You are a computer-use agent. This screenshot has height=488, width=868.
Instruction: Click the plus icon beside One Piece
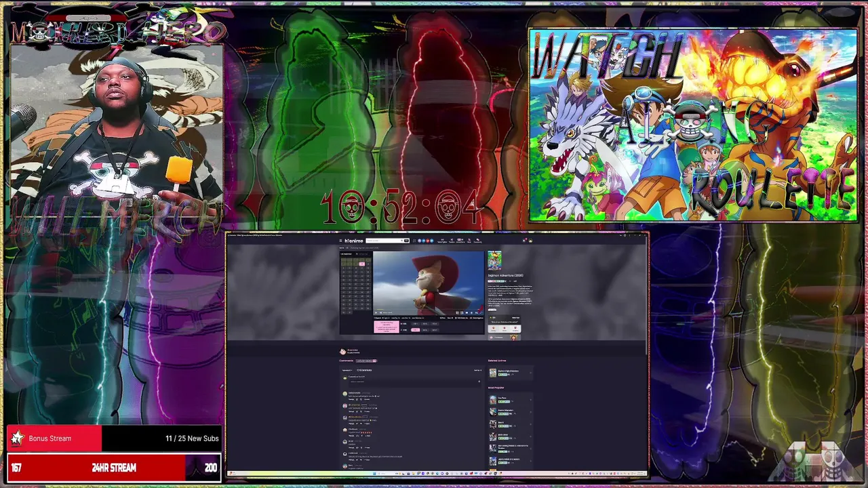click(530, 400)
